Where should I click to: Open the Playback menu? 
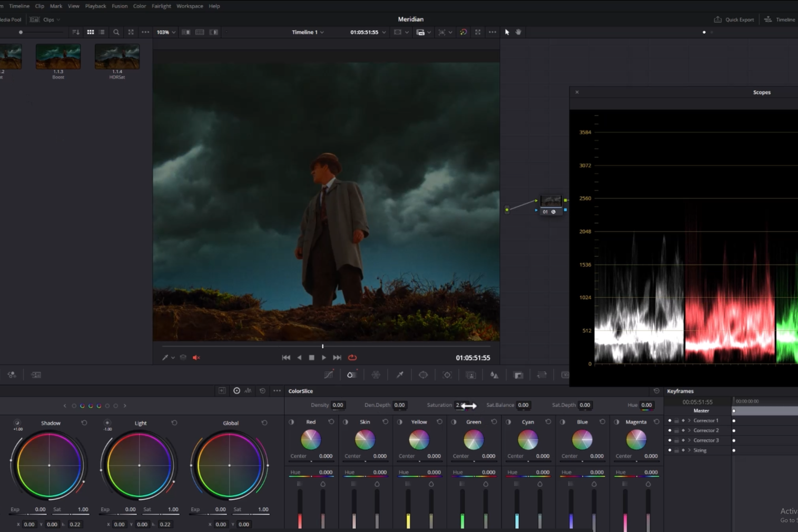[x=95, y=6]
